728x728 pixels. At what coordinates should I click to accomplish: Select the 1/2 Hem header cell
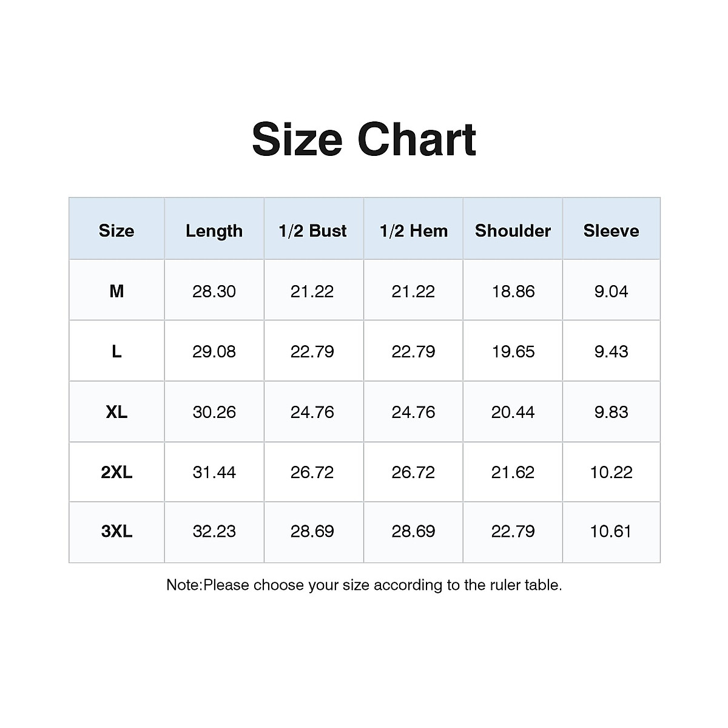(414, 231)
